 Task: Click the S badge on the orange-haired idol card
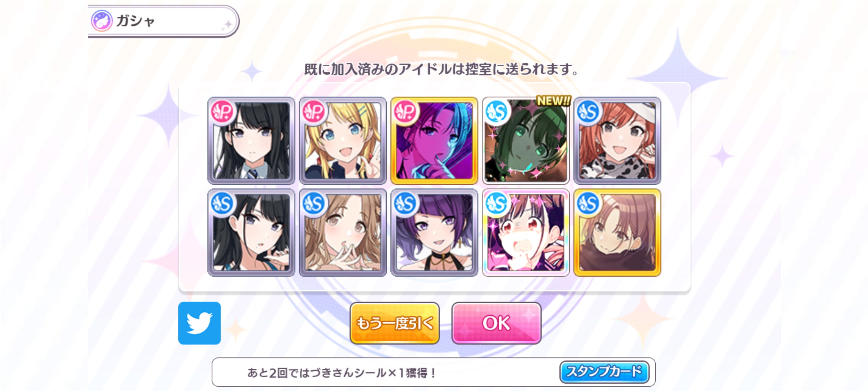(588, 112)
